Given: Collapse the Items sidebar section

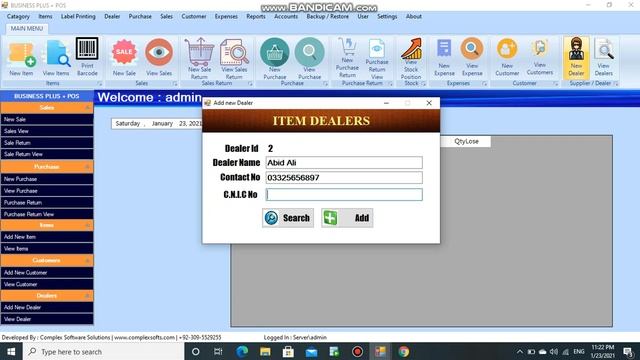Looking at the screenshot, I should (x=87, y=225).
